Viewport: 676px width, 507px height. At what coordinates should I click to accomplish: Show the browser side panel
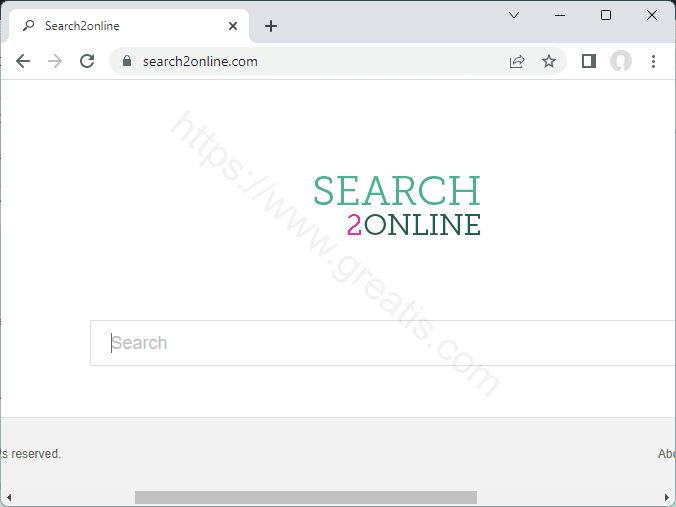pyautogui.click(x=589, y=61)
